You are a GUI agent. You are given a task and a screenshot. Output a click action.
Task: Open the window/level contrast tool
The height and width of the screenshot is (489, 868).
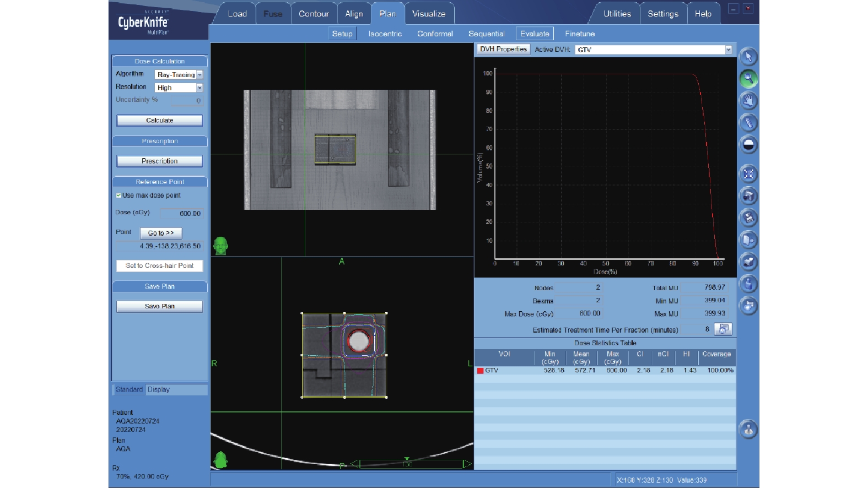tap(748, 145)
